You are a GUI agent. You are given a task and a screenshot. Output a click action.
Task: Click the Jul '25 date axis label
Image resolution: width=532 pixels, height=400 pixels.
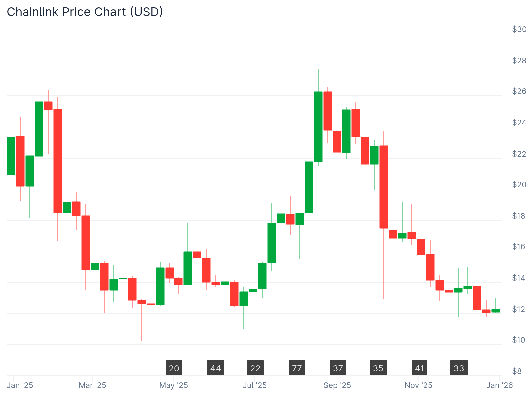[x=255, y=385]
